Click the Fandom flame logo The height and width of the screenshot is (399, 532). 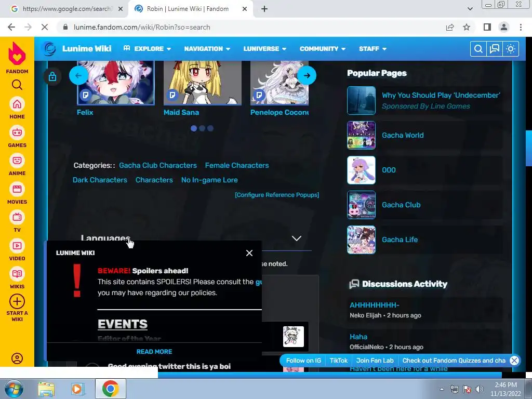tap(17, 54)
